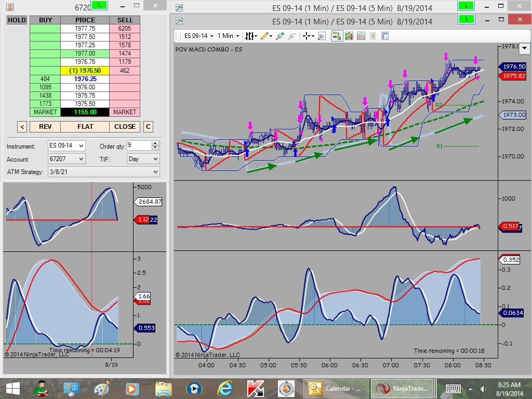Image resolution: width=532 pixels, height=399 pixels.
Task: Click the 1976.25 last price cell
Action: coord(85,79)
